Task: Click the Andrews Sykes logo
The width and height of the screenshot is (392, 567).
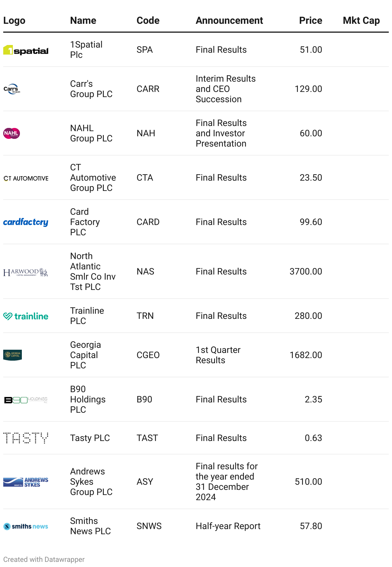Action: tap(26, 482)
